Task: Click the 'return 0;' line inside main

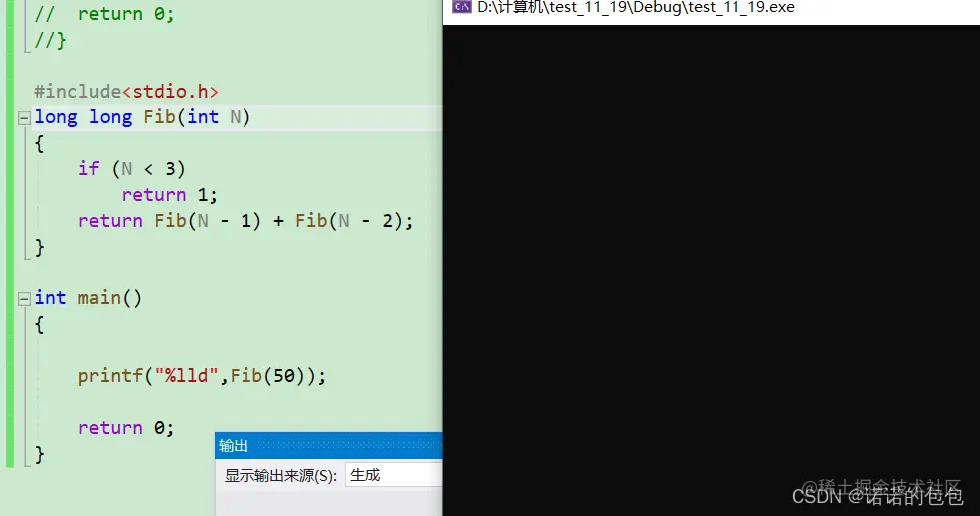Action: point(126,428)
